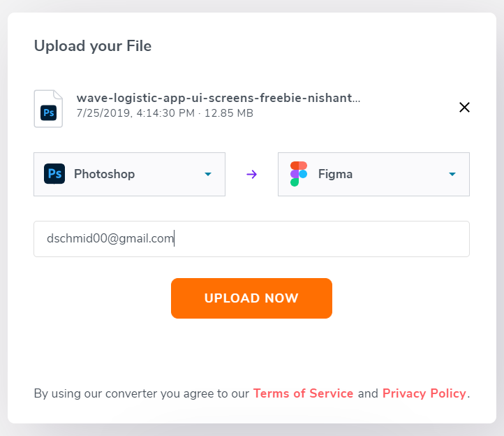Click the small Ps badge on file icon

pos(49,113)
